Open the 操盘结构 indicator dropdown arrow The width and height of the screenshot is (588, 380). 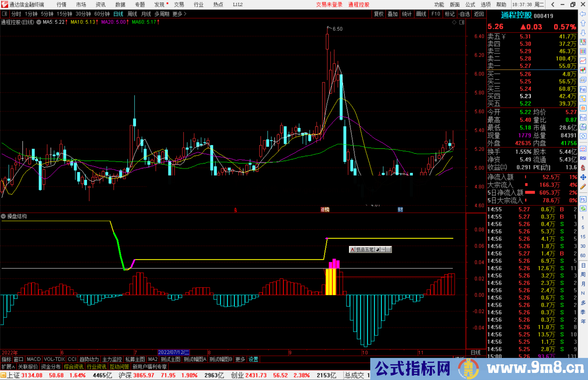tap(4, 216)
